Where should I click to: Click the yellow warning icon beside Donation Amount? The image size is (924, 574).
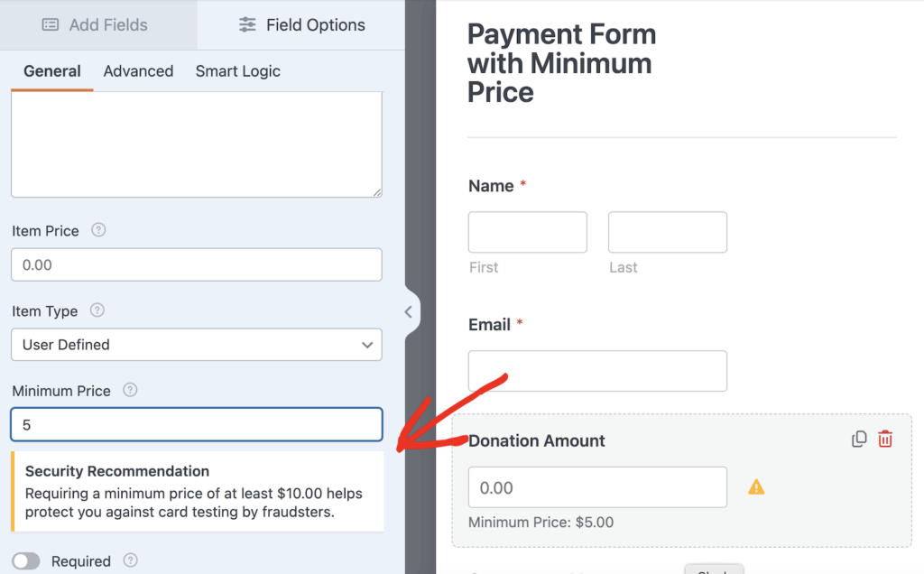[756, 487]
